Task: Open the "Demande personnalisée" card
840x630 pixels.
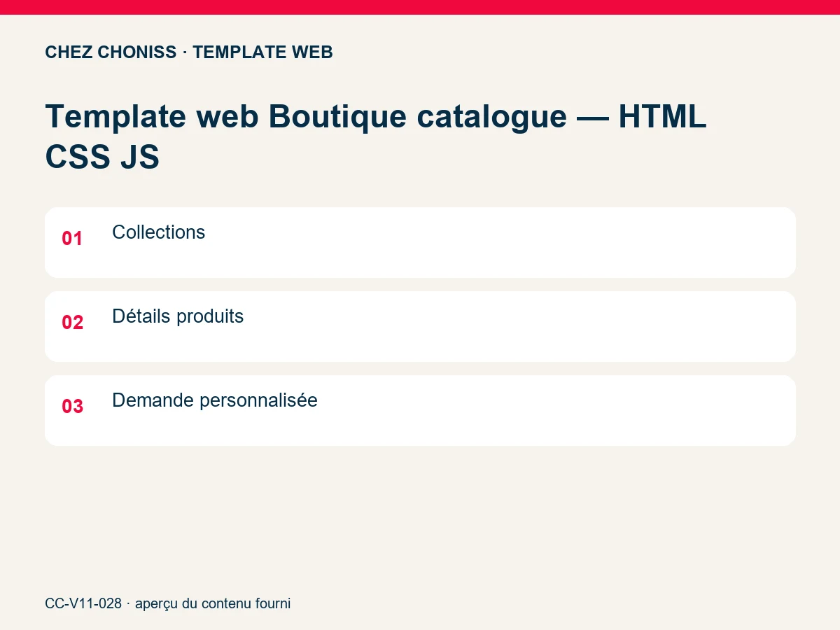Action: (x=420, y=410)
